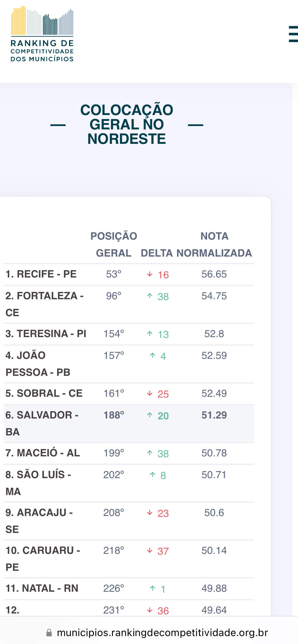Click Teresina's green up arrow icon
This screenshot has width=298, height=644.
pos(150,334)
